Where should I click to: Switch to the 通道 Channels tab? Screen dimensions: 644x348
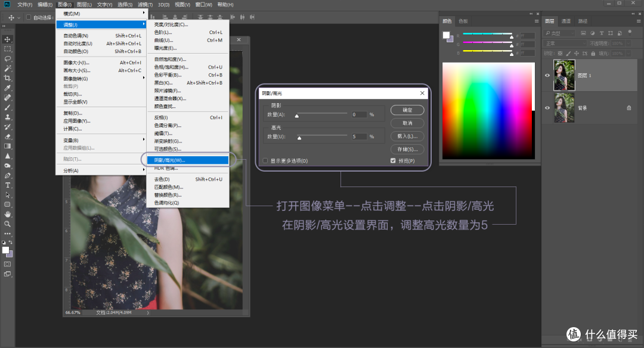[x=566, y=21]
